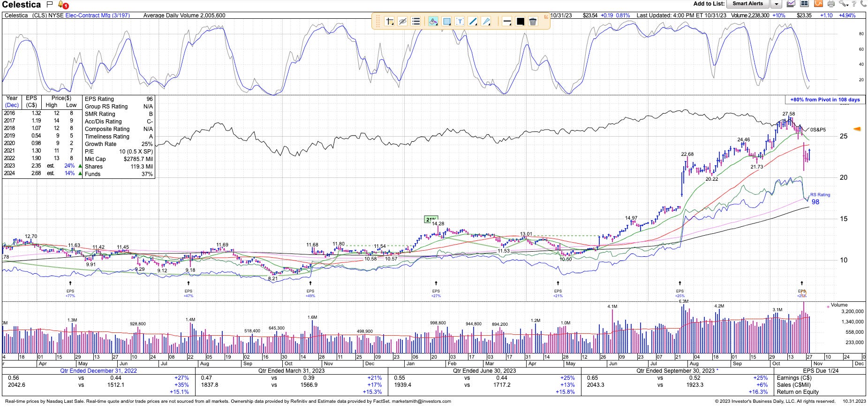Click the alert bell icon with badge
Viewport: 868px width, 407px height.
[62, 5]
